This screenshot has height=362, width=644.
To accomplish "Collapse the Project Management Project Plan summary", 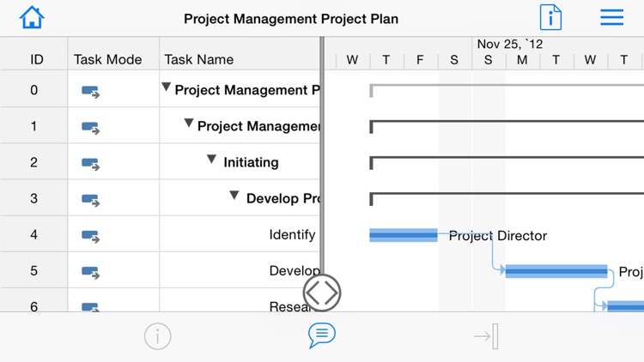I will coord(167,88).
